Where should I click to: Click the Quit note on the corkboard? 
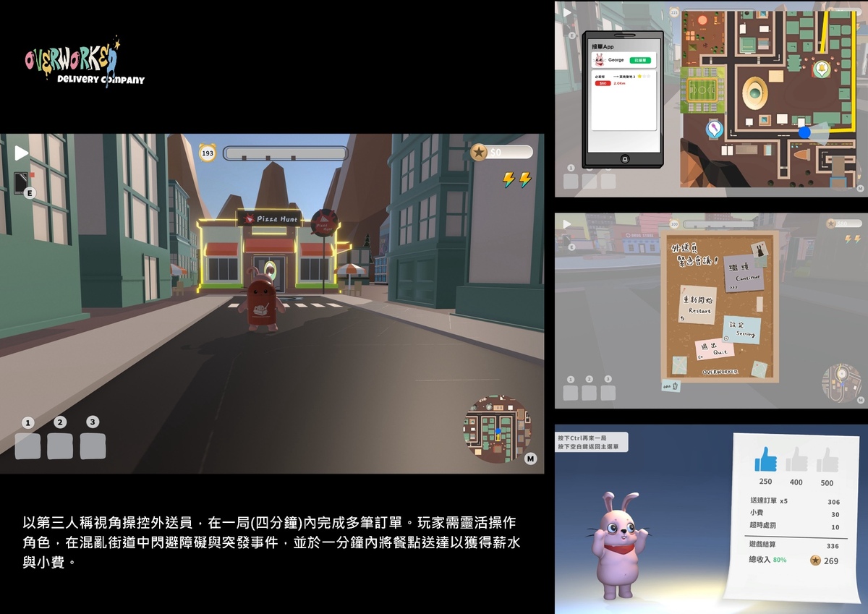(x=714, y=349)
